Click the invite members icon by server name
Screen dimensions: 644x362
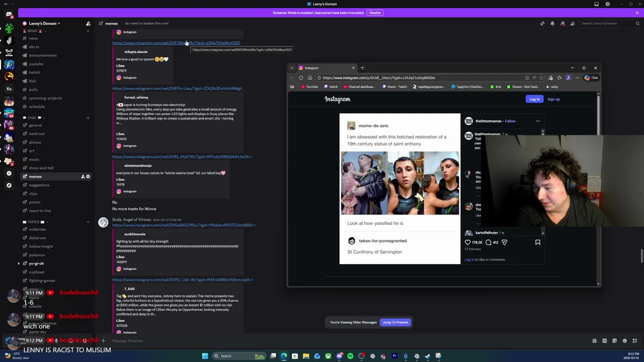coord(88,23)
